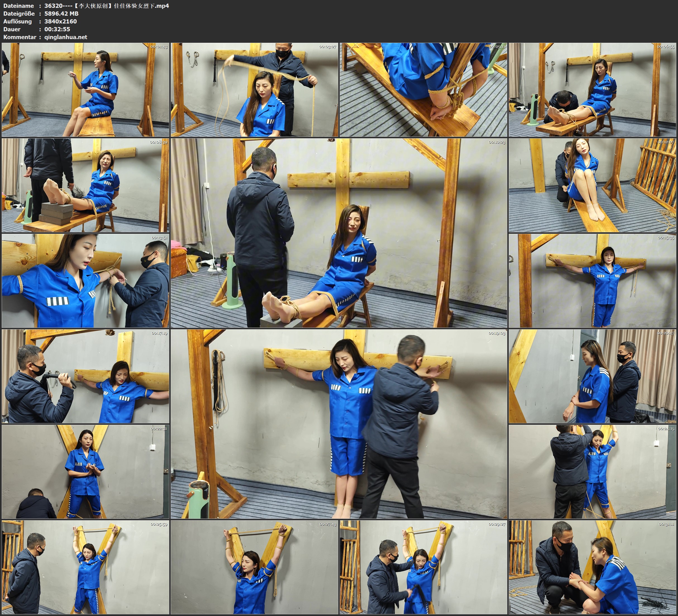Click the frame timestamped 00:20:47

point(592,376)
